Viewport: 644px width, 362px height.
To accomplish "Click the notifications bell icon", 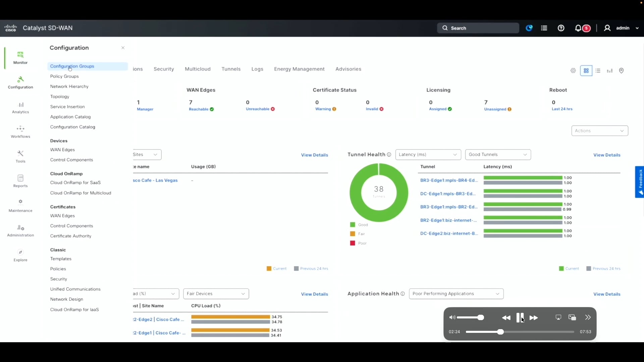I will [x=578, y=28].
